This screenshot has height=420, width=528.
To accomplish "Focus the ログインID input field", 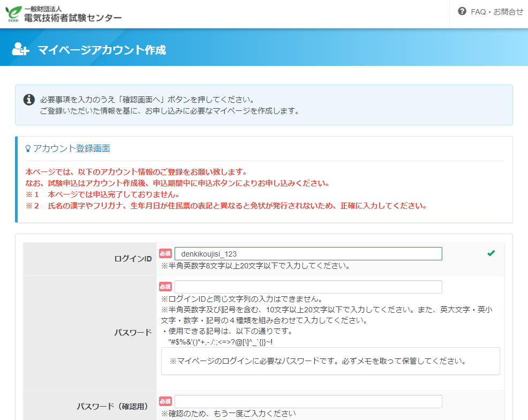I will tap(308, 253).
